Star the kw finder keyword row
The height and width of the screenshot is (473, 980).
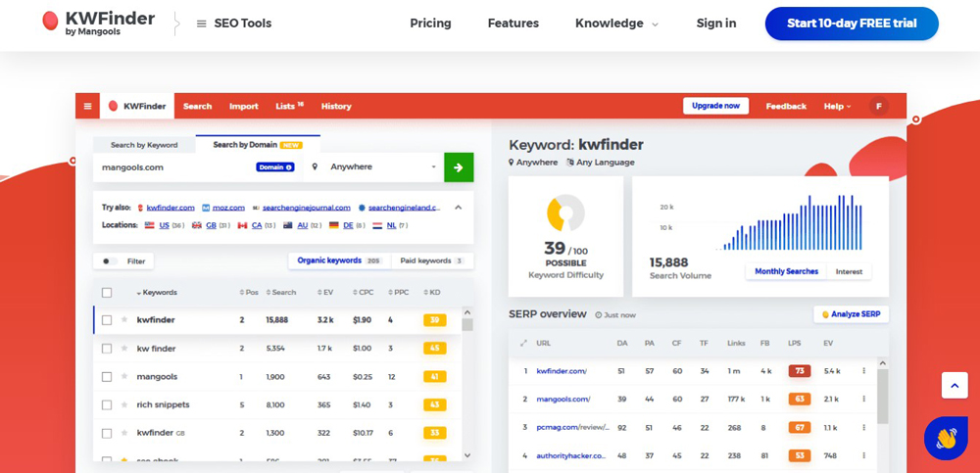click(x=124, y=348)
